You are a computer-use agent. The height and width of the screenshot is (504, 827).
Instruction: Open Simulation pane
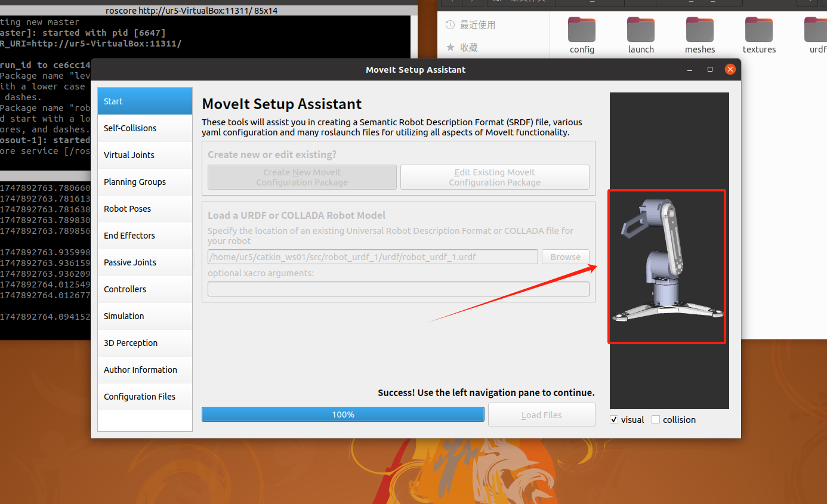tap(145, 316)
